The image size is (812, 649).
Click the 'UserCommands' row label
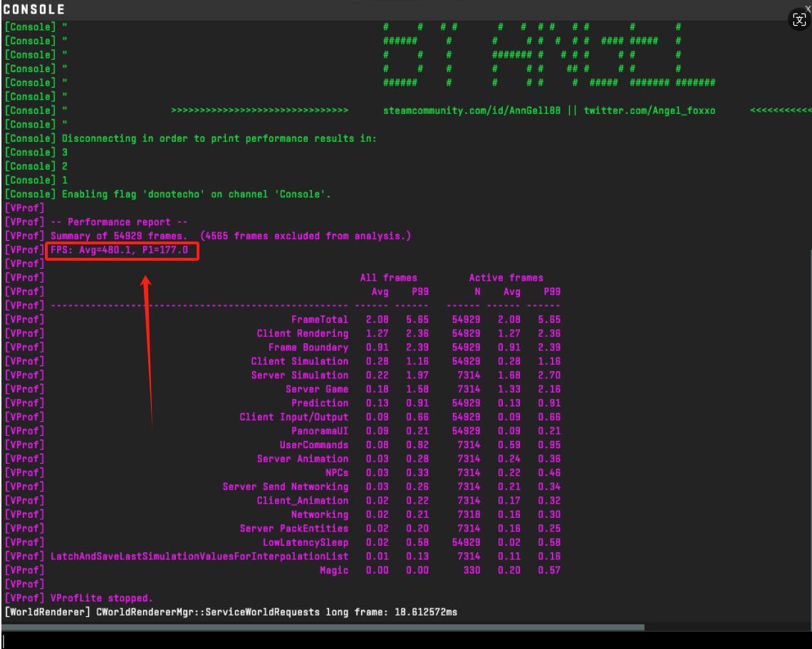click(x=314, y=445)
